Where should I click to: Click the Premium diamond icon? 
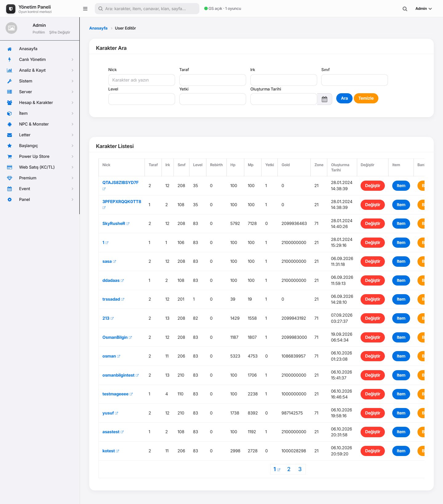10,178
